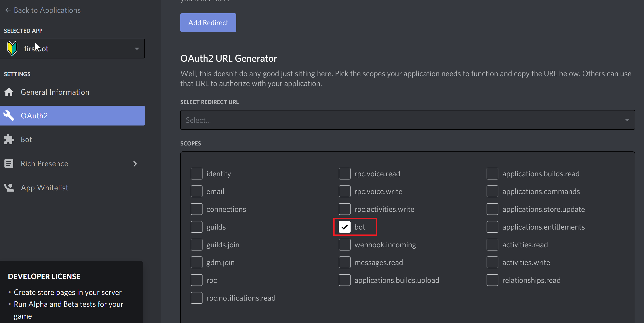
Task: Switch to the Bot settings page
Action: 26,139
